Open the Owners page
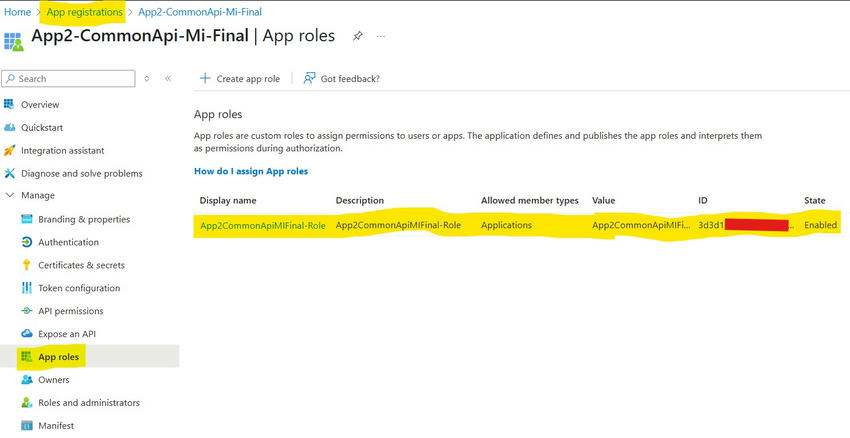Image resolution: width=850 pixels, height=438 pixels. click(x=54, y=379)
